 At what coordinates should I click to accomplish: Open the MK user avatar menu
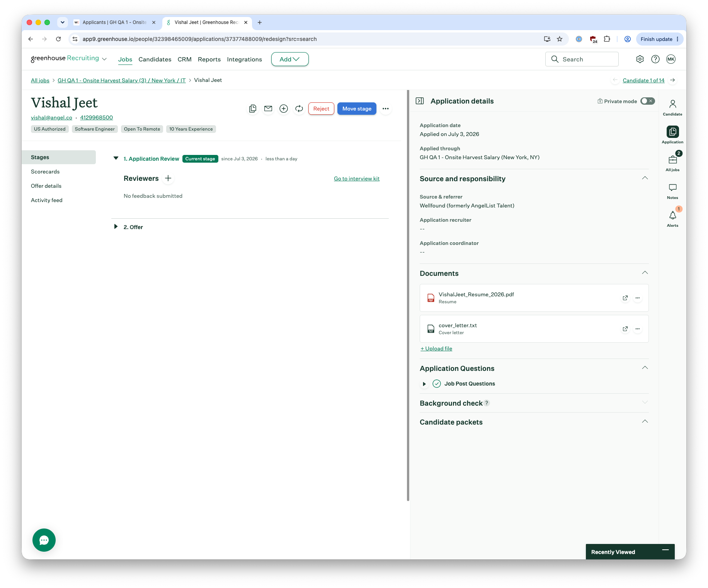point(671,59)
